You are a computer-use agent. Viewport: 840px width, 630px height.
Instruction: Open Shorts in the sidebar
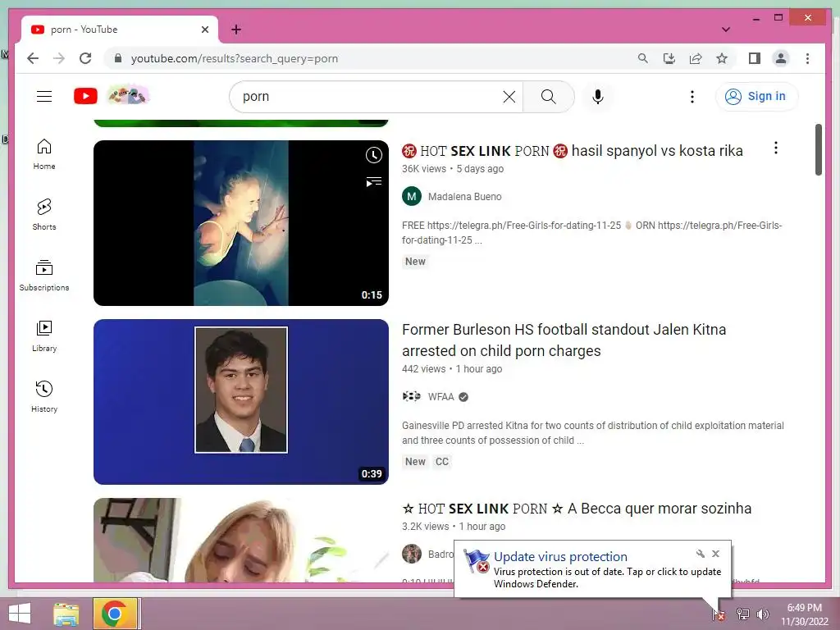tap(44, 214)
